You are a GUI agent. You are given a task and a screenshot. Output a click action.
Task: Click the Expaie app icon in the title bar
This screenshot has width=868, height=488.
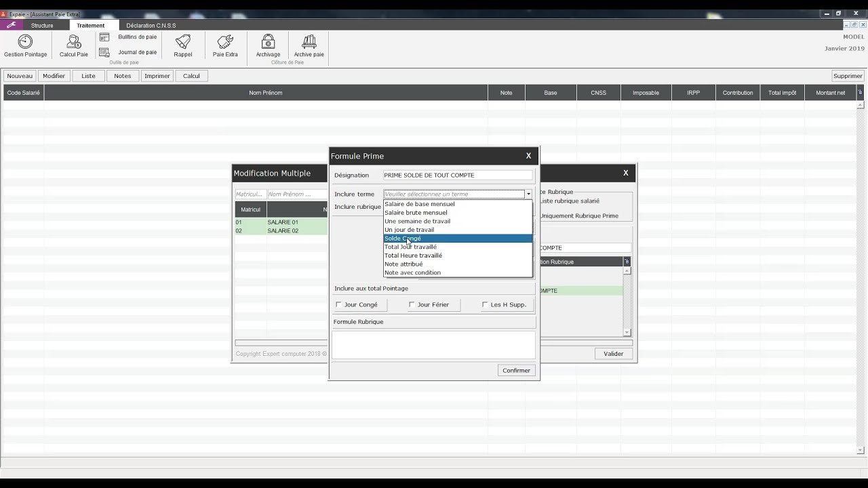tap(3, 14)
